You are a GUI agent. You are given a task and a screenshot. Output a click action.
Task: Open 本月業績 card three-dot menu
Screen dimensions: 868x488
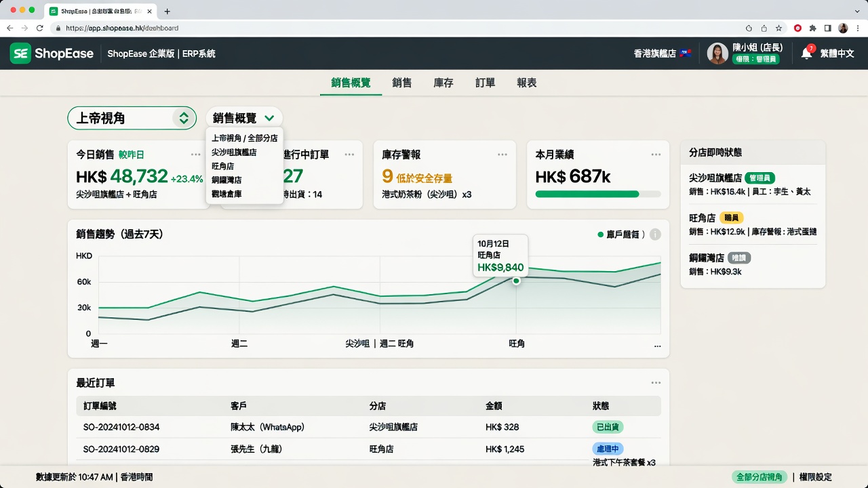coord(656,155)
